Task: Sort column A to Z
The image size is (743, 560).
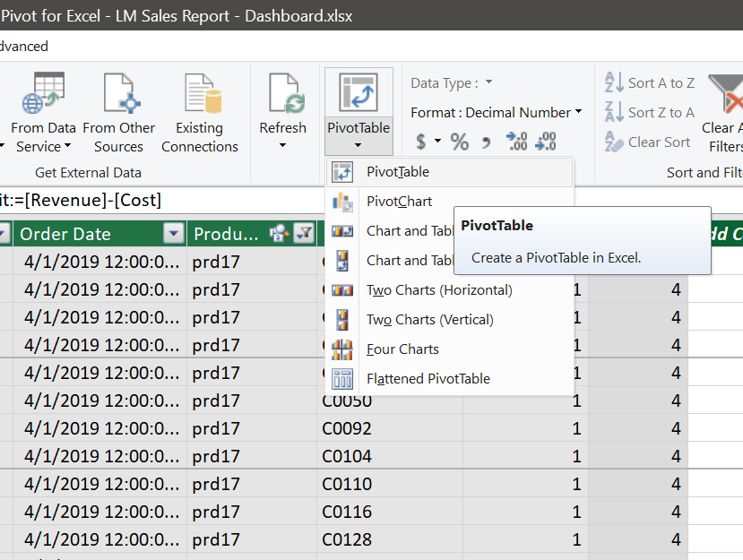Action: point(650,82)
